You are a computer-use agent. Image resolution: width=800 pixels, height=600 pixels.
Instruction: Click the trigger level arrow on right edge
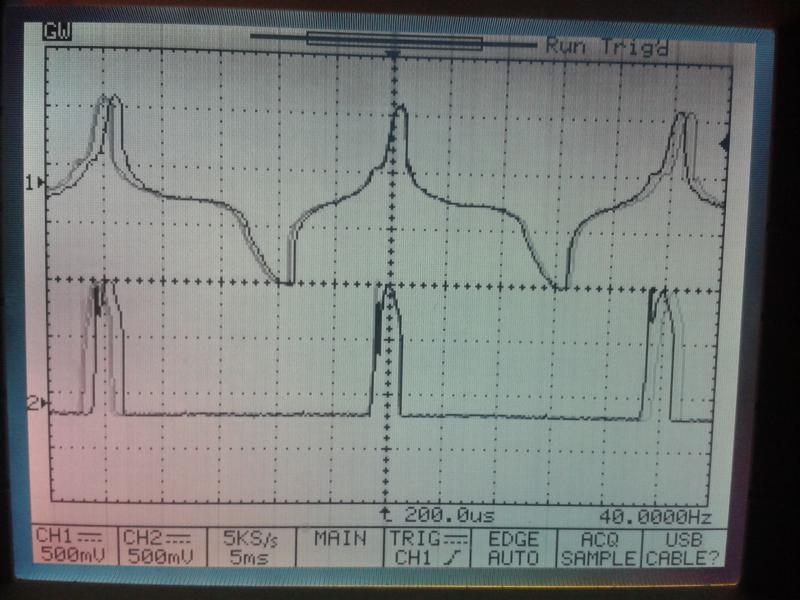pyautogui.click(x=725, y=146)
